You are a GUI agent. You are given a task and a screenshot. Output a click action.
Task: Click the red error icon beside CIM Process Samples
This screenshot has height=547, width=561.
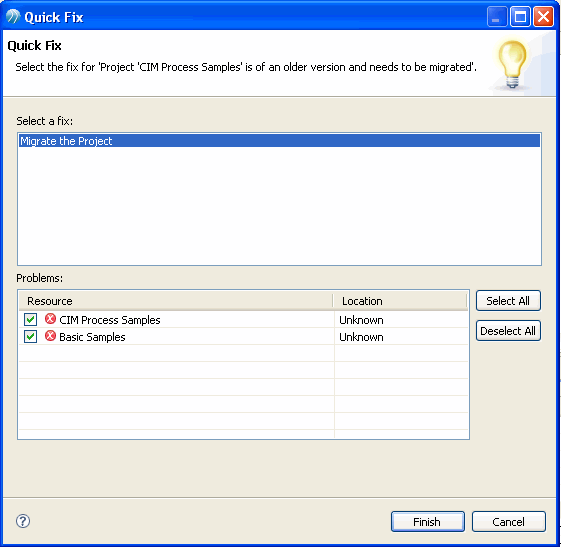(50, 319)
